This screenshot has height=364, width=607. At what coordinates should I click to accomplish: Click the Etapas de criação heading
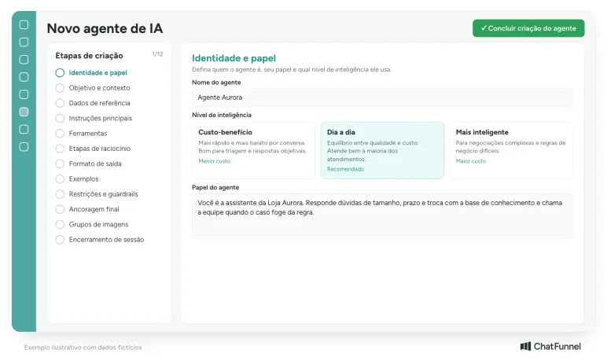coord(89,56)
